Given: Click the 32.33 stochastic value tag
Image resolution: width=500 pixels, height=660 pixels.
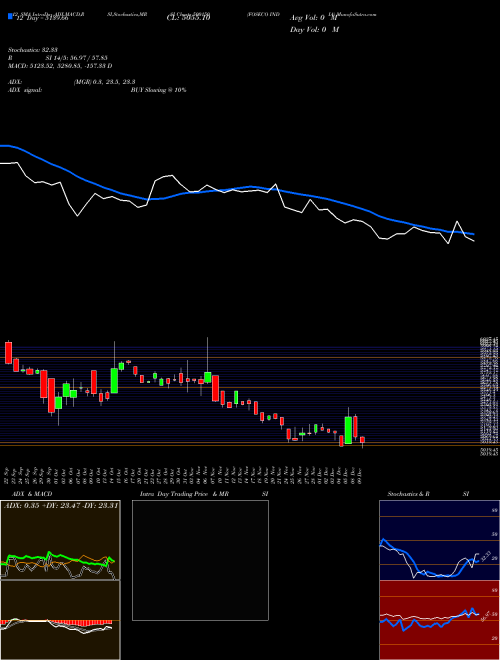Looking at the screenshot, I should [485, 556].
